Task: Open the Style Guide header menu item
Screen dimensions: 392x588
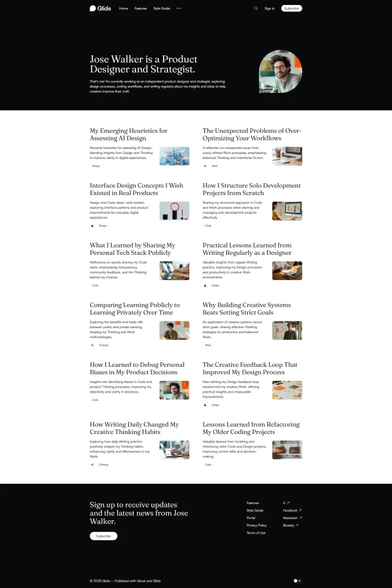Action: coord(162,8)
